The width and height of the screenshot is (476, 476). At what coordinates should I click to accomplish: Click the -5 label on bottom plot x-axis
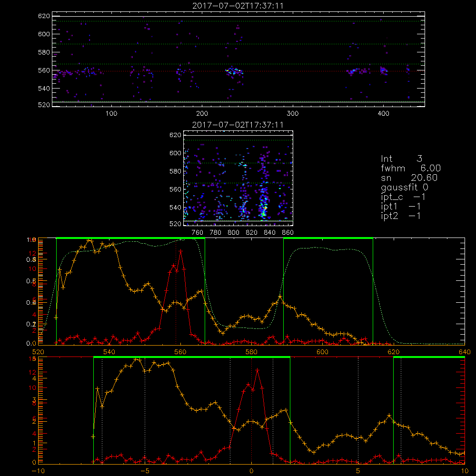pyautogui.click(x=145, y=471)
